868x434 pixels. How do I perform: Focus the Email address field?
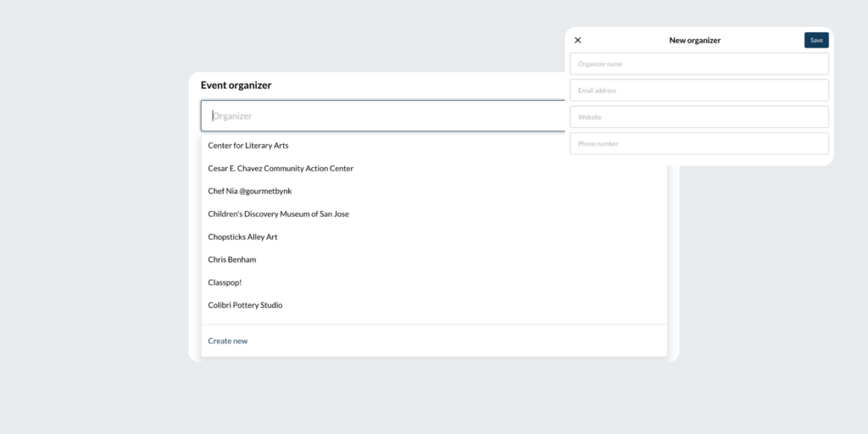[698, 91]
